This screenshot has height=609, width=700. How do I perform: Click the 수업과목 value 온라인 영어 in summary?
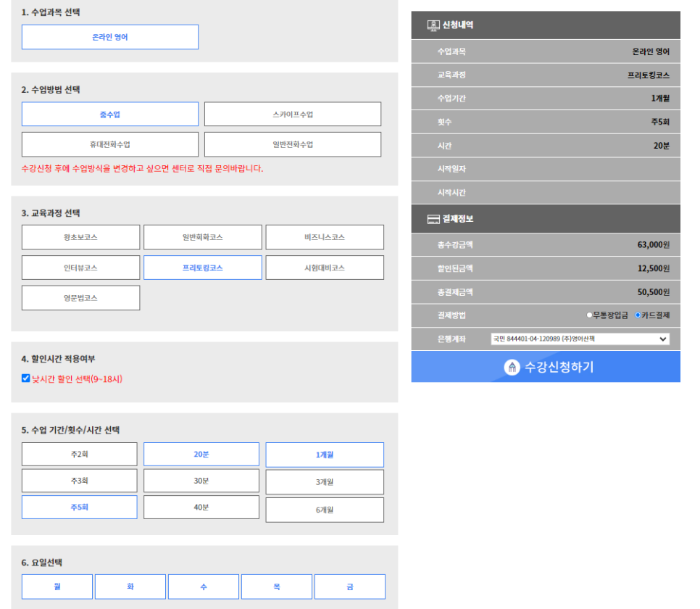click(651, 51)
